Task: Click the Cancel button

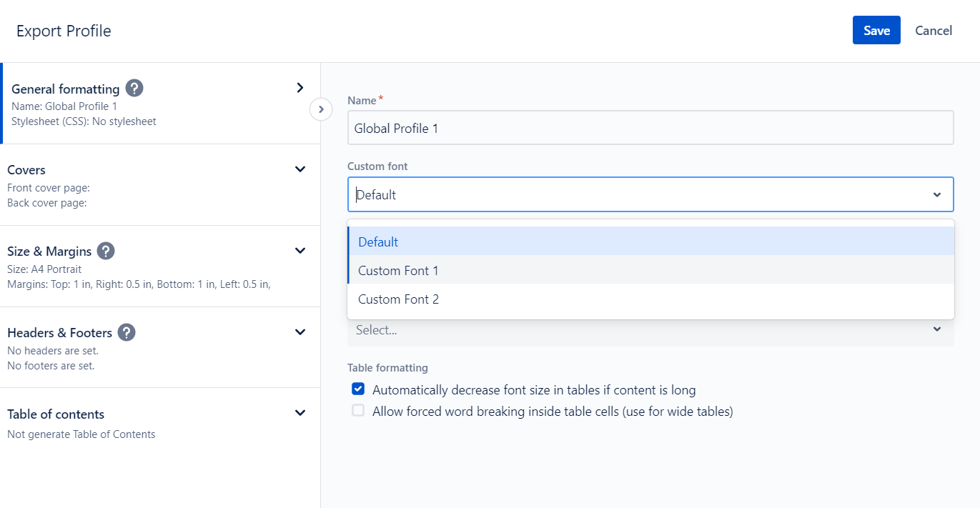Action: click(x=934, y=30)
